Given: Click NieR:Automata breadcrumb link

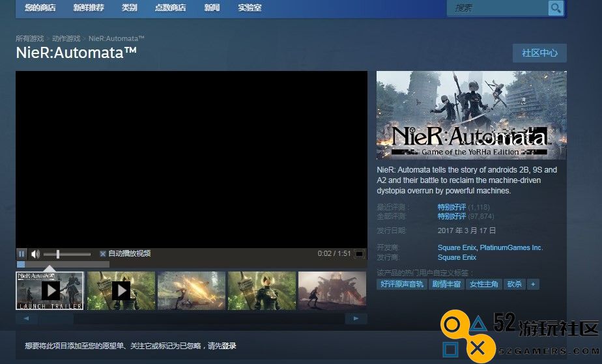Looking at the screenshot, I should (x=117, y=38).
